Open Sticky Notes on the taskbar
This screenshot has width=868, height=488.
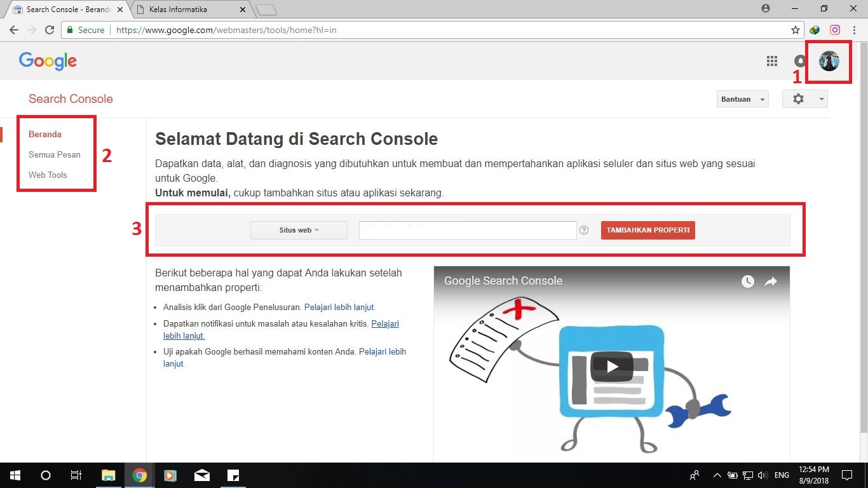pos(233,475)
